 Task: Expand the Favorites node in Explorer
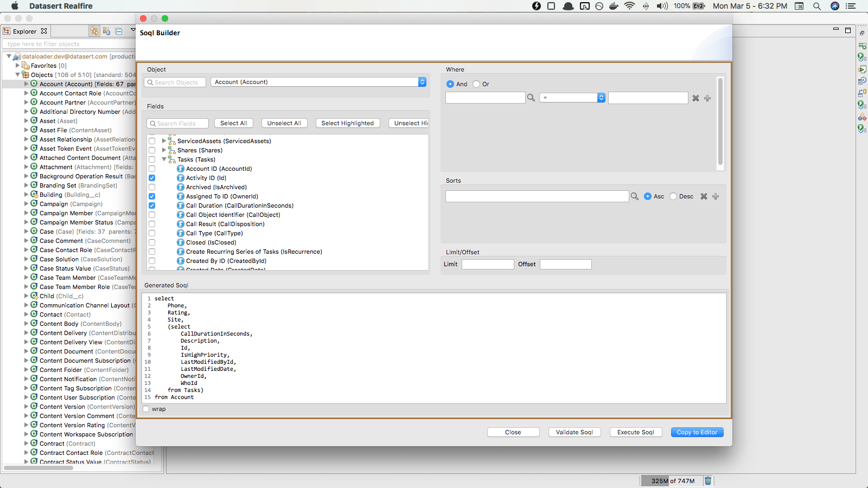[x=17, y=66]
